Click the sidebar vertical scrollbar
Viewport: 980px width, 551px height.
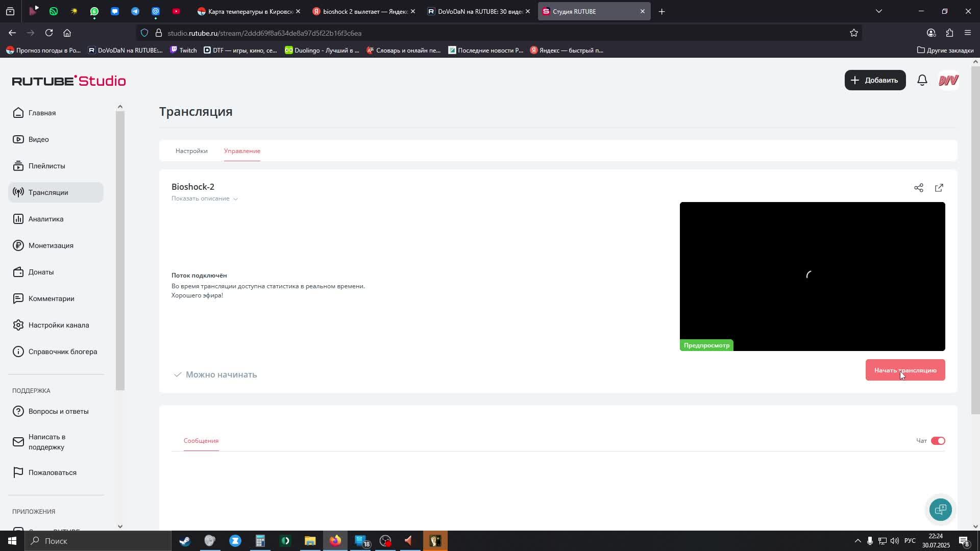pyautogui.click(x=120, y=250)
